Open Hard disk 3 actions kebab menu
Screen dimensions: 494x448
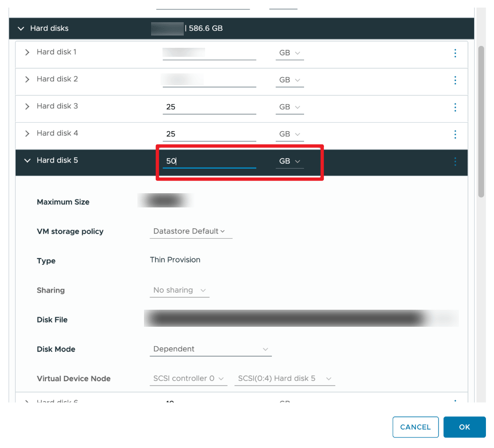click(x=455, y=107)
